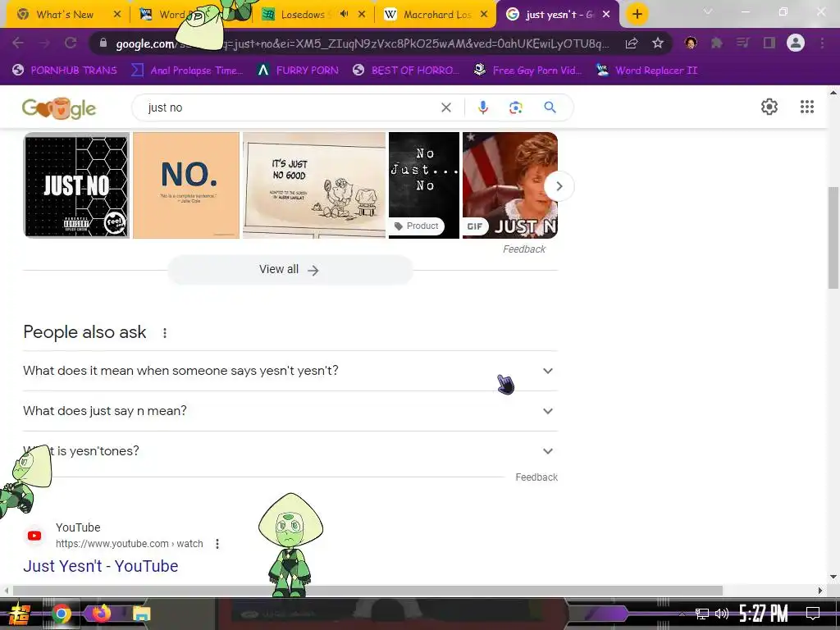Launch Chrome from the taskbar
This screenshot has height=630, width=840.
pyautogui.click(x=61, y=614)
